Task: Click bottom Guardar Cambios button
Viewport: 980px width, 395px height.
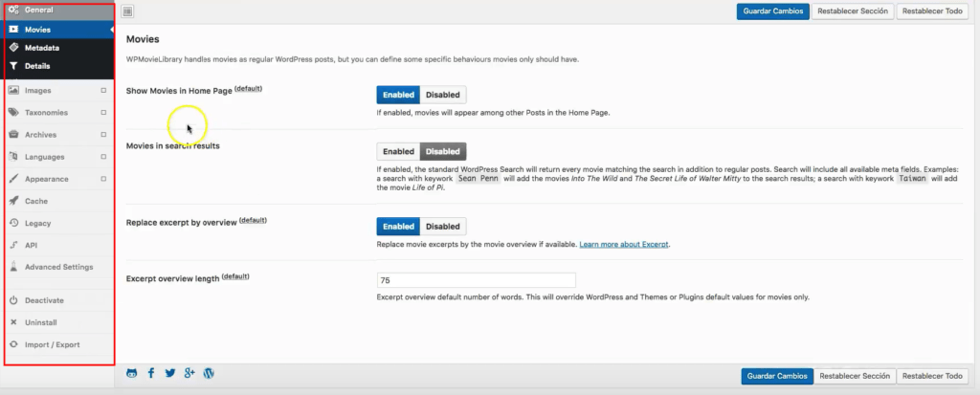Action: coord(777,376)
